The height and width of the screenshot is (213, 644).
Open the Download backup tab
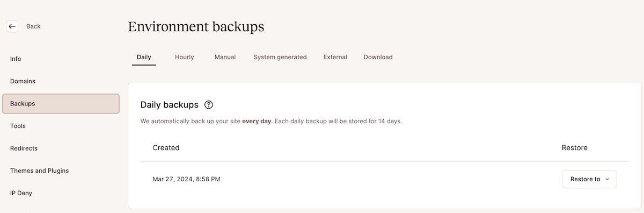[x=378, y=57]
